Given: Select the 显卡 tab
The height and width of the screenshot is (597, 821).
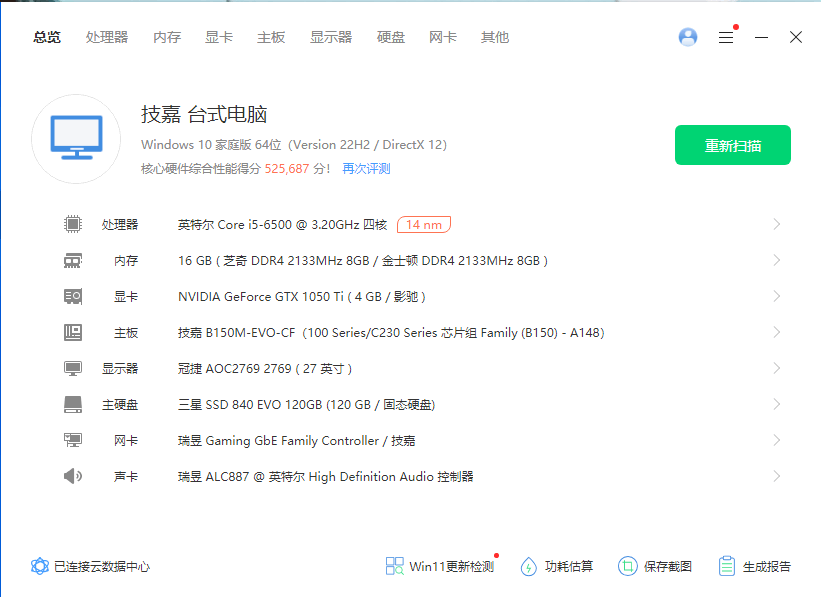Looking at the screenshot, I should click(x=219, y=37).
